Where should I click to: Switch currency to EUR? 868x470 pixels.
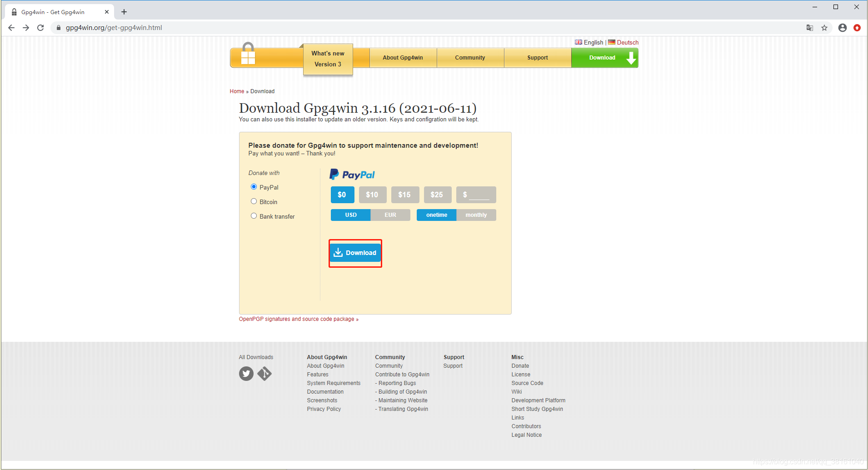[390, 215]
